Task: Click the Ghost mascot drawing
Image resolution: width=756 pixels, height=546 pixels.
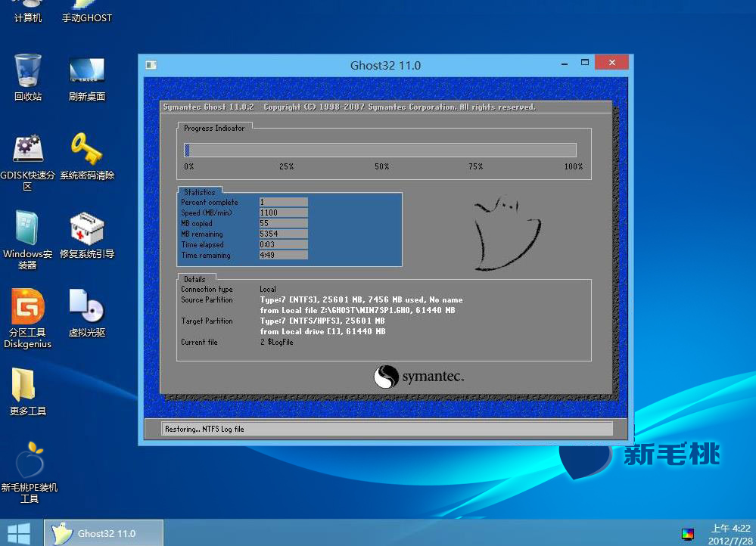Action: [x=507, y=233]
